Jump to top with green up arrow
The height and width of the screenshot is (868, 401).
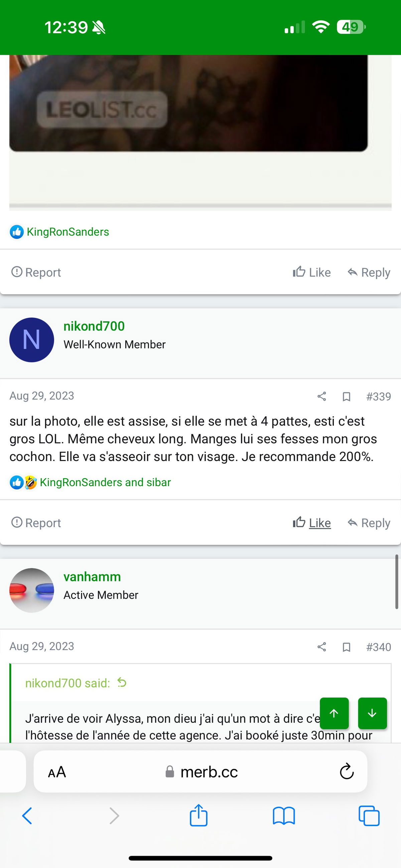pyautogui.click(x=334, y=713)
